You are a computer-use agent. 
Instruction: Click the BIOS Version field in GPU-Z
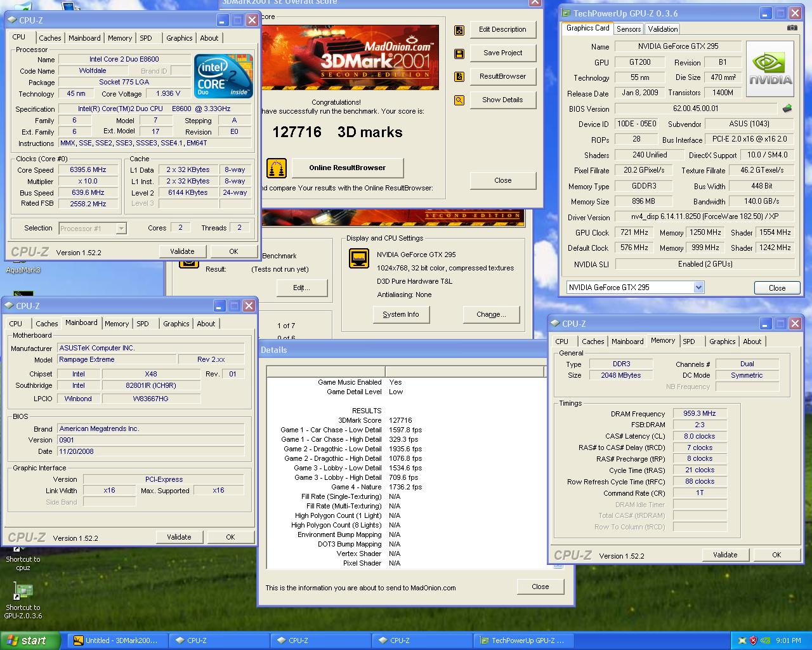tap(696, 109)
